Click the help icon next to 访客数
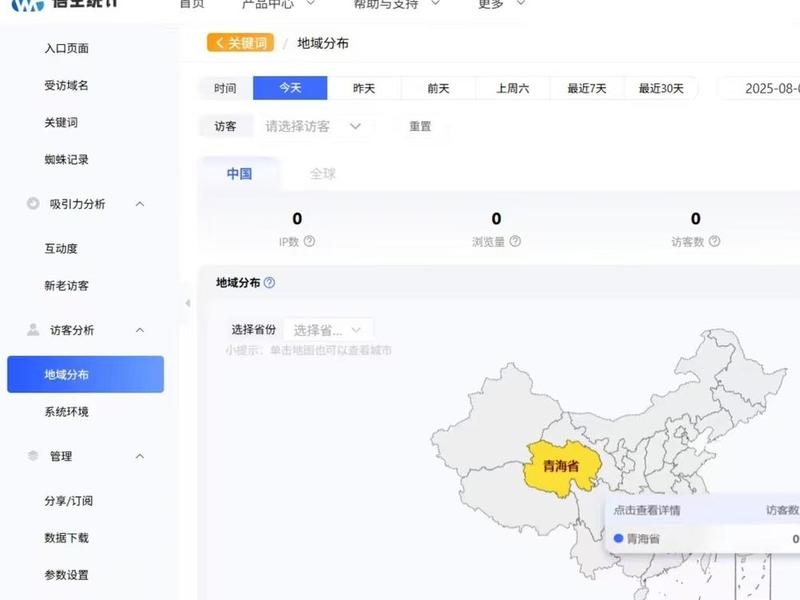This screenshot has height=600, width=800. point(715,241)
